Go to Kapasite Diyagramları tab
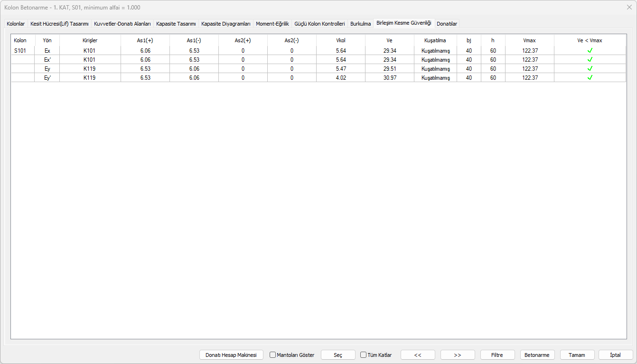This screenshot has width=637, height=364. tap(225, 24)
